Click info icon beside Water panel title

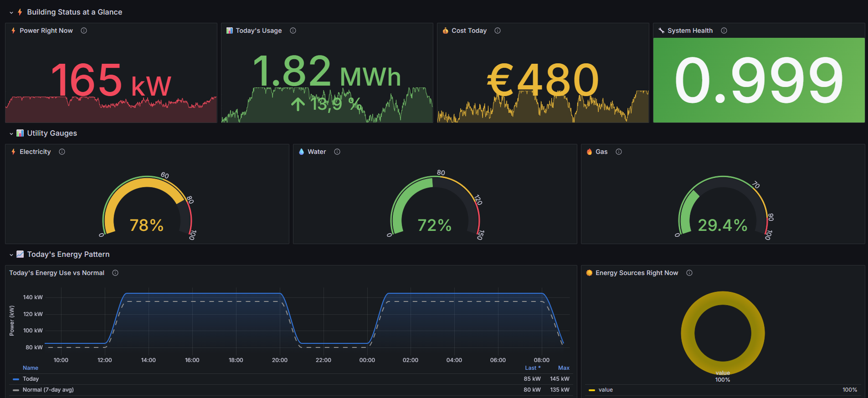[337, 152]
